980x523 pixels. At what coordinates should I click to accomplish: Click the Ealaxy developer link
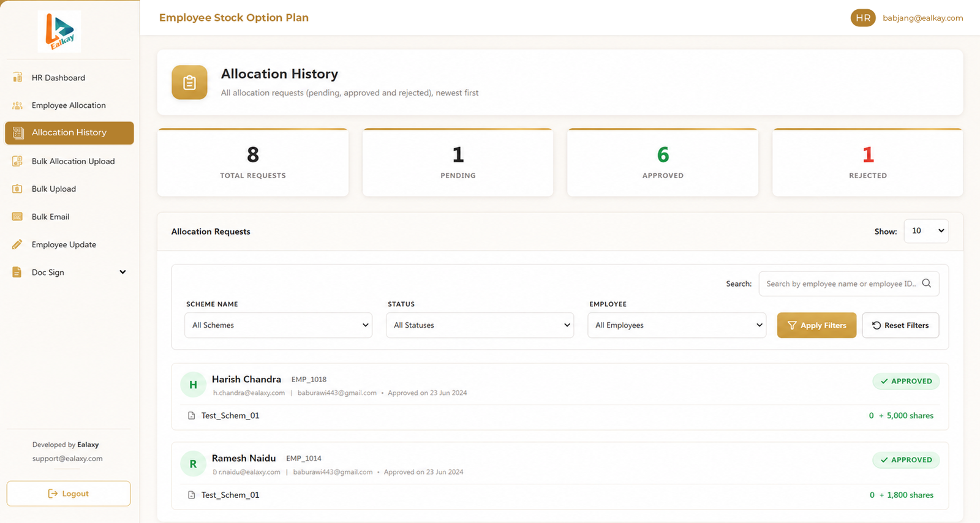(88, 445)
